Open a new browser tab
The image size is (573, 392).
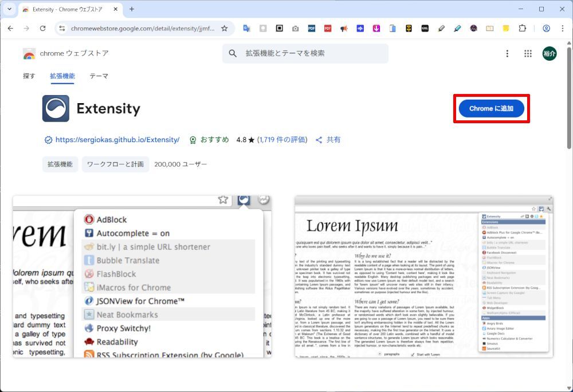coord(132,10)
